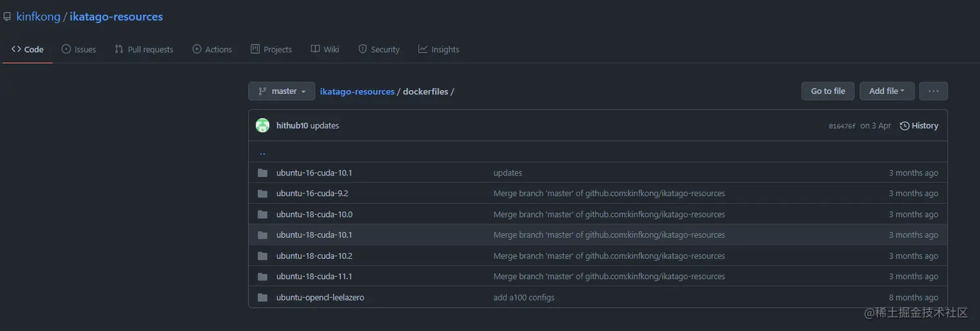
Task: Click '3 months ago' on ubuntu-16-cuda-10.1 row
Action: [x=913, y=173]
